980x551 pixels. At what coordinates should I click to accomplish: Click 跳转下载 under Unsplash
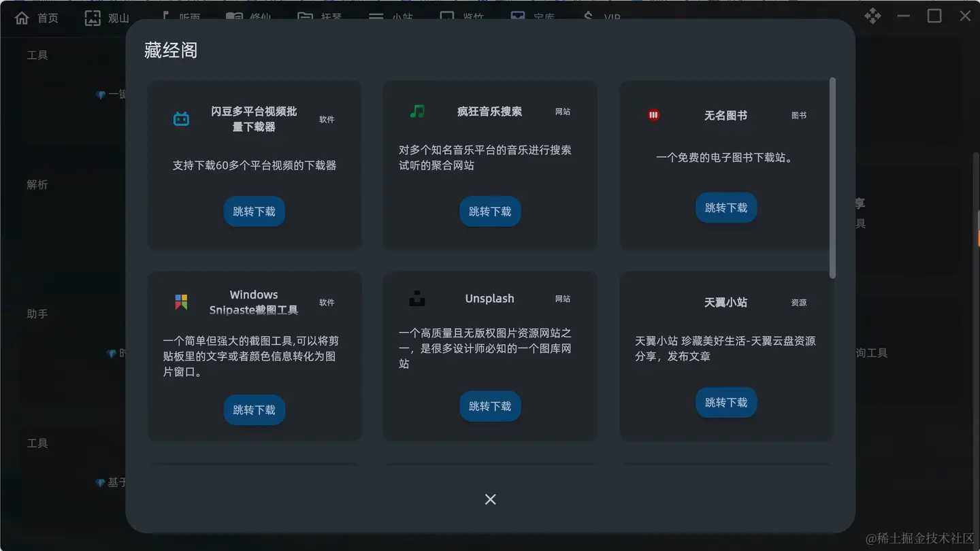click(490, 406)
